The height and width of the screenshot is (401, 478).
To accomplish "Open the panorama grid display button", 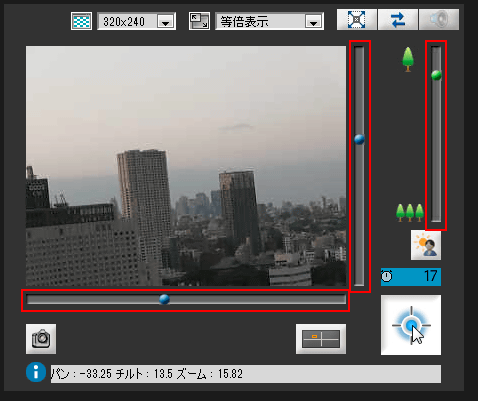I will [x=321, y=339].
